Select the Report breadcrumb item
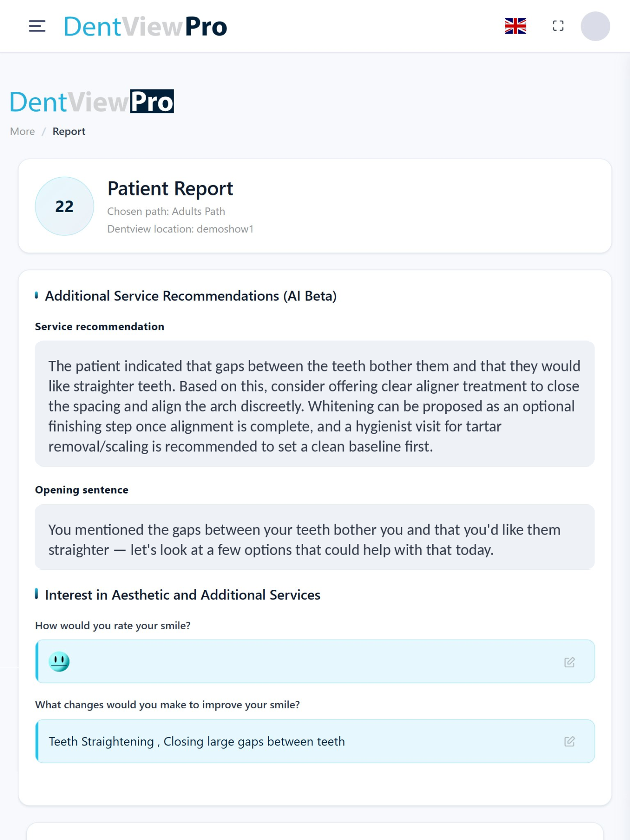Screen dimensions: 630x840 pos(69,131)
